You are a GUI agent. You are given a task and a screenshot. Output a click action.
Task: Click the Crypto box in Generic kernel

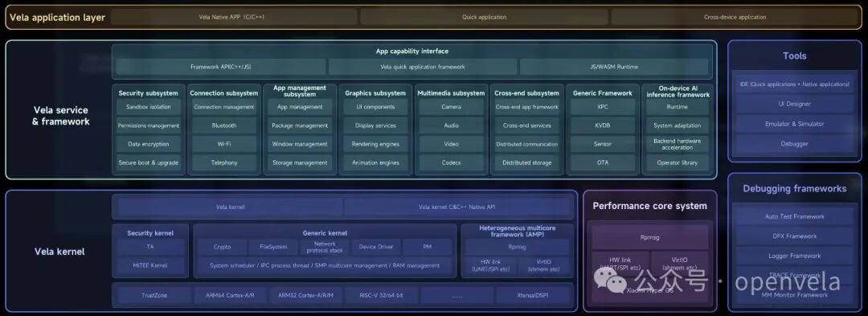tap(222, 247)
